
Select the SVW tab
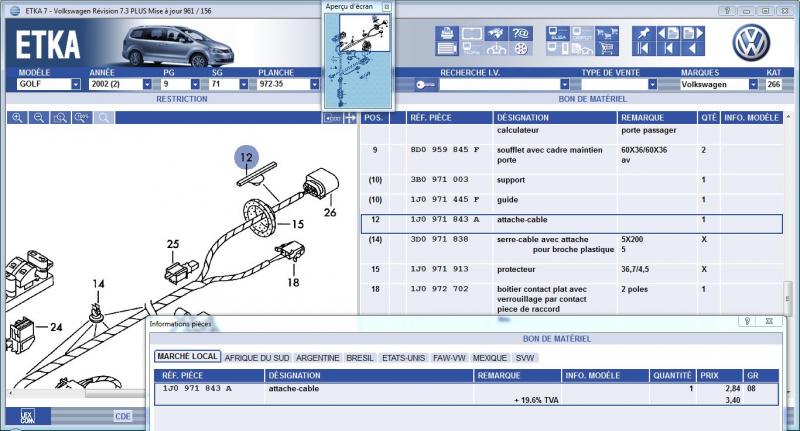[x=524, y=358]
